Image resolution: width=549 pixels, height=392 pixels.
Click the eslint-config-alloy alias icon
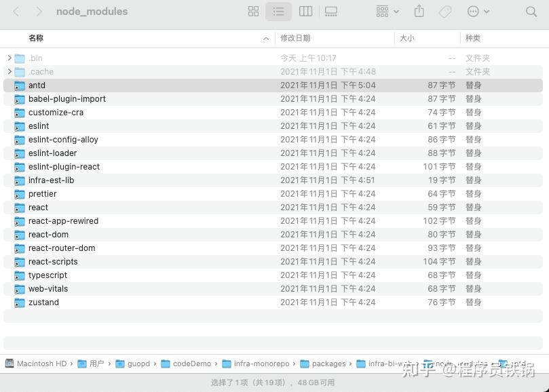pos(20,140)
